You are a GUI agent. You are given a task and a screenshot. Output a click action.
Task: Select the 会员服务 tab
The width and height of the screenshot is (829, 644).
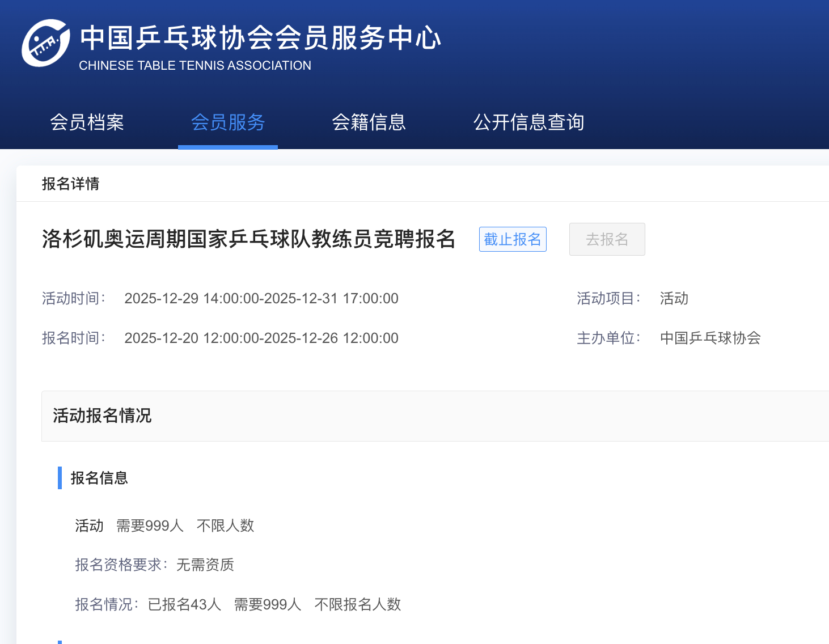tap(227, 122)
